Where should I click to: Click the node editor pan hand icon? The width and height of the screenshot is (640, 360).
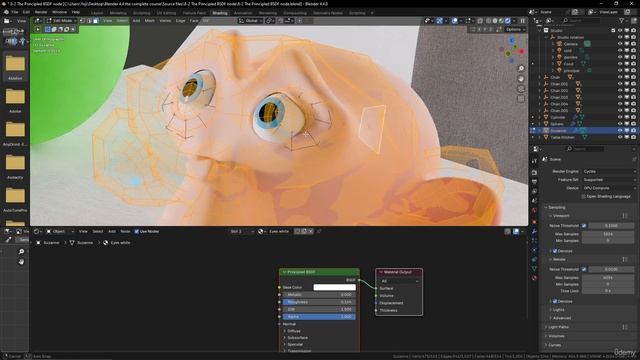[x=21, y=262]
